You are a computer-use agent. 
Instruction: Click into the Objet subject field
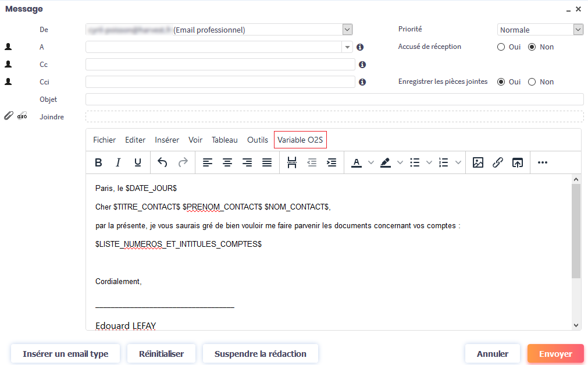[x=334, y=100]
